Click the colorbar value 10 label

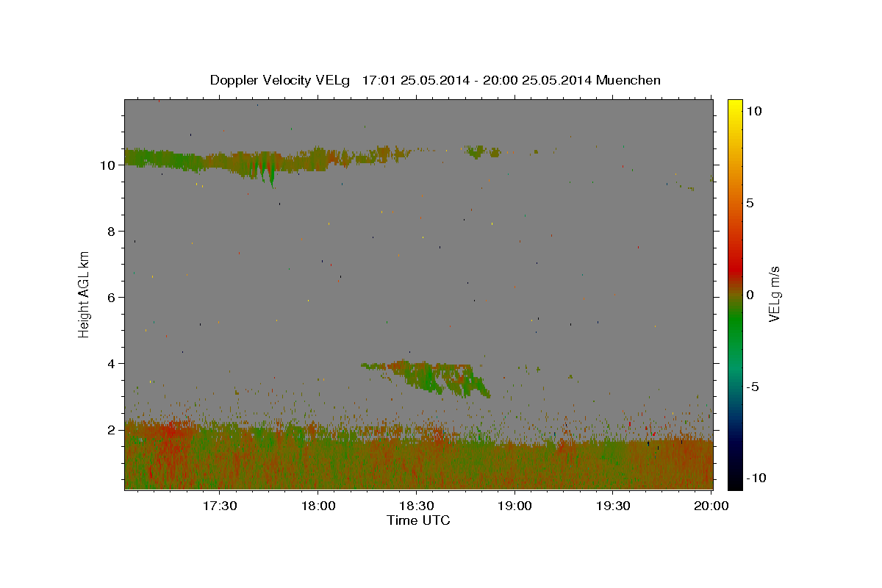pyautogui.click(x=753, y=110)
